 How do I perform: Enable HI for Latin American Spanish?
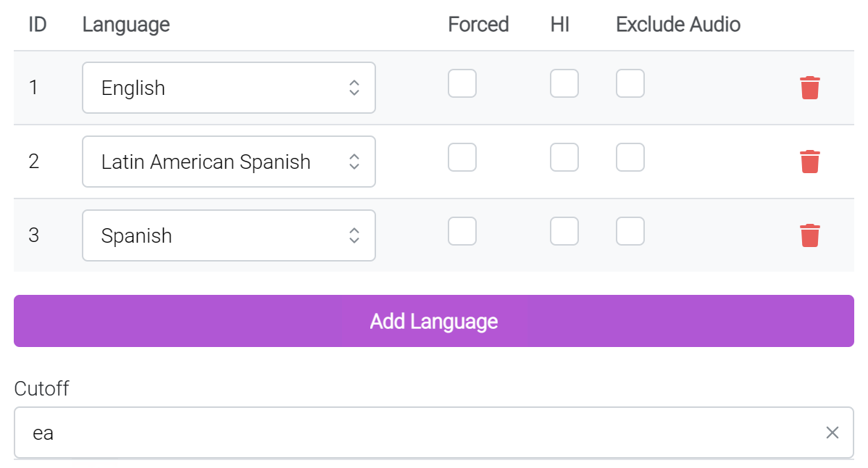(564, 157)
